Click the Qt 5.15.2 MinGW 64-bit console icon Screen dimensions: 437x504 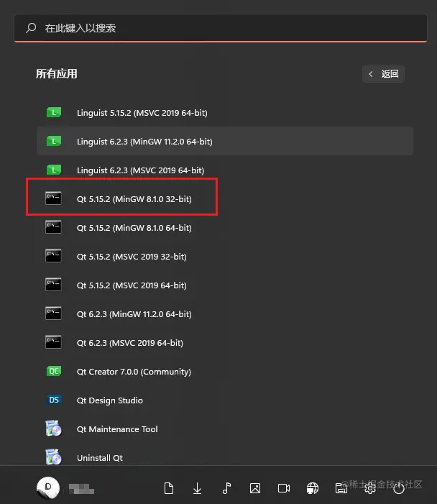pos(53,227)
